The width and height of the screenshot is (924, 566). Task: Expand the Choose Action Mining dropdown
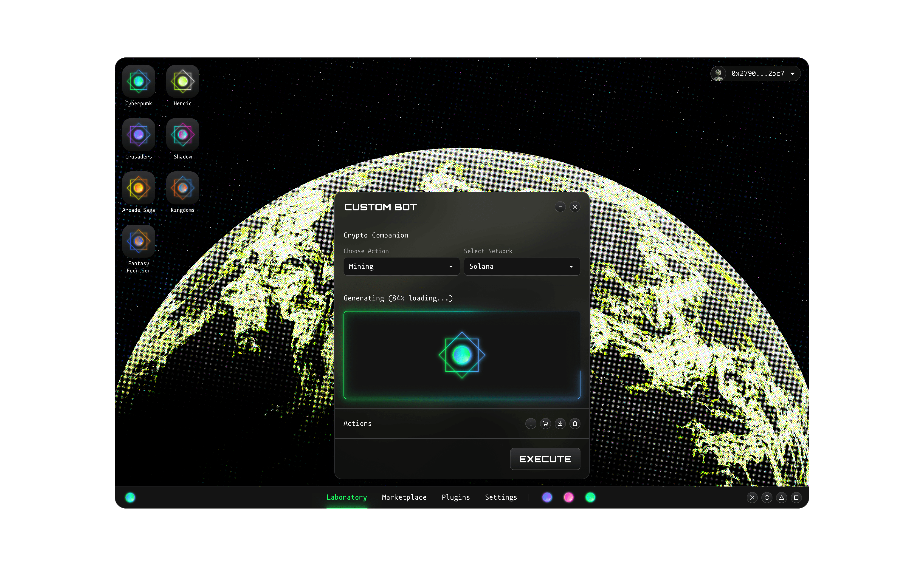pyautogui.click(x=401, y=266)
